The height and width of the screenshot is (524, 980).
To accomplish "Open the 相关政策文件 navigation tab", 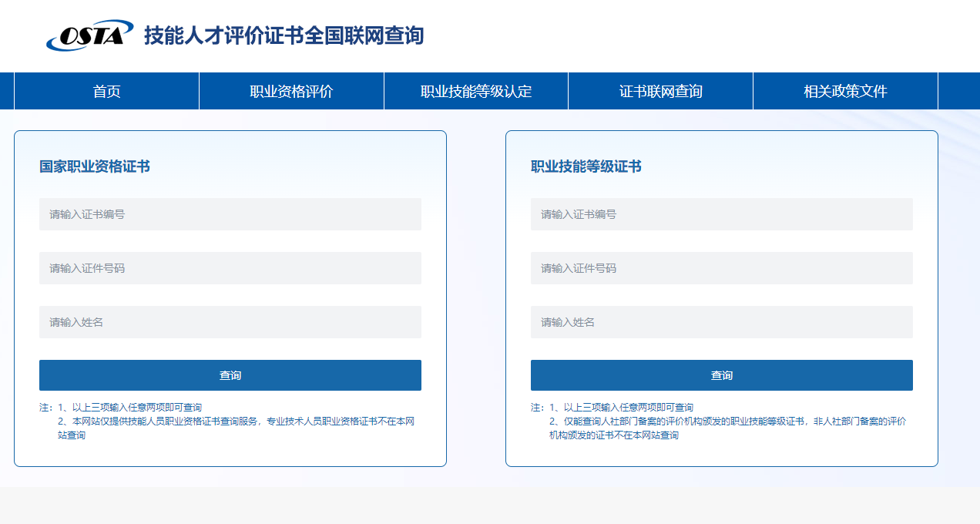I will coord(845,91).
